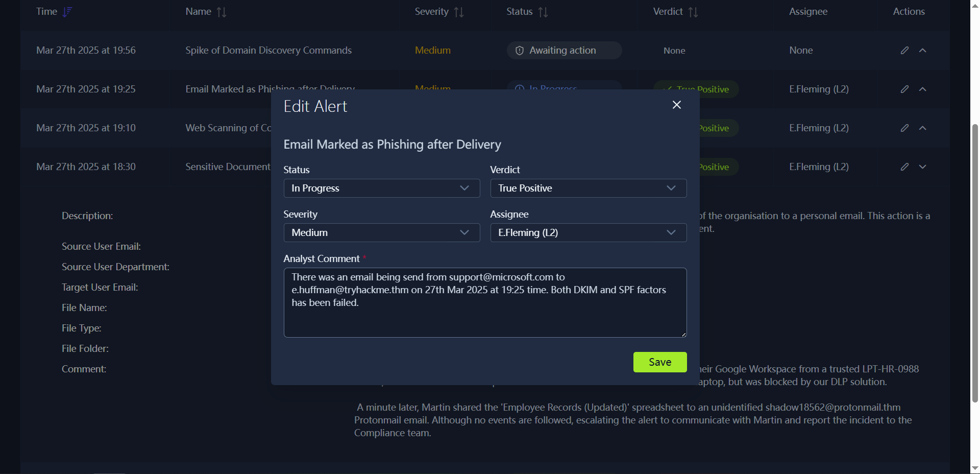The image size is (980, 474).
Task: Open the Status dropdown in Edit Alert
Action: (x=381, y=188)
